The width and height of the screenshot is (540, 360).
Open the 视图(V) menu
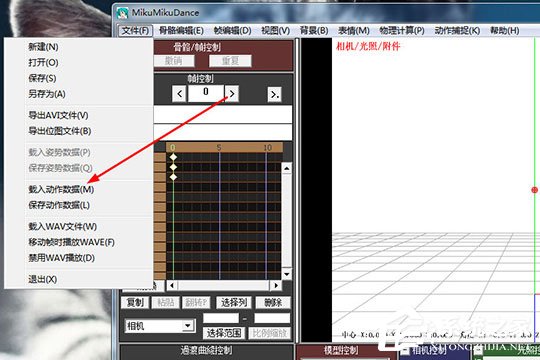coord(276,31)
